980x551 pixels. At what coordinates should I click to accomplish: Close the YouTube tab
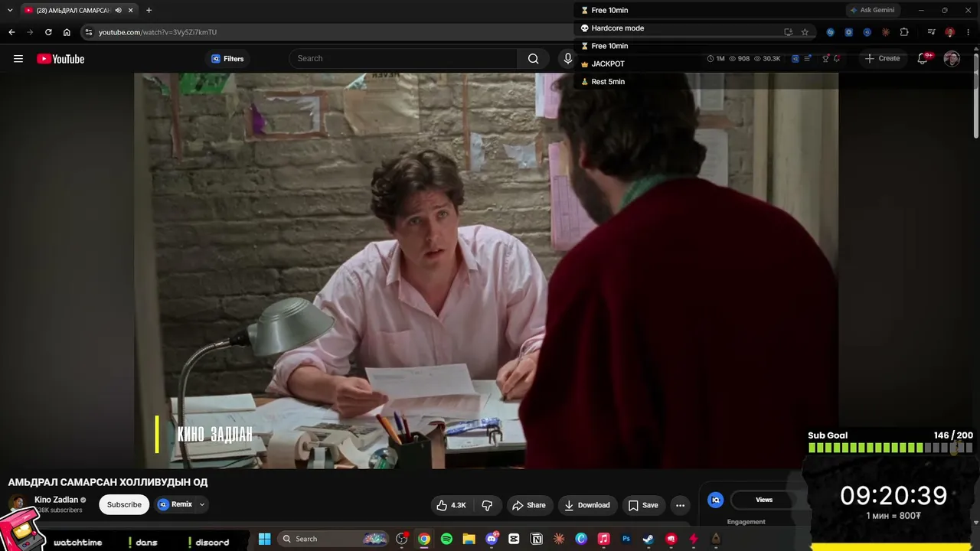(131, 10)
